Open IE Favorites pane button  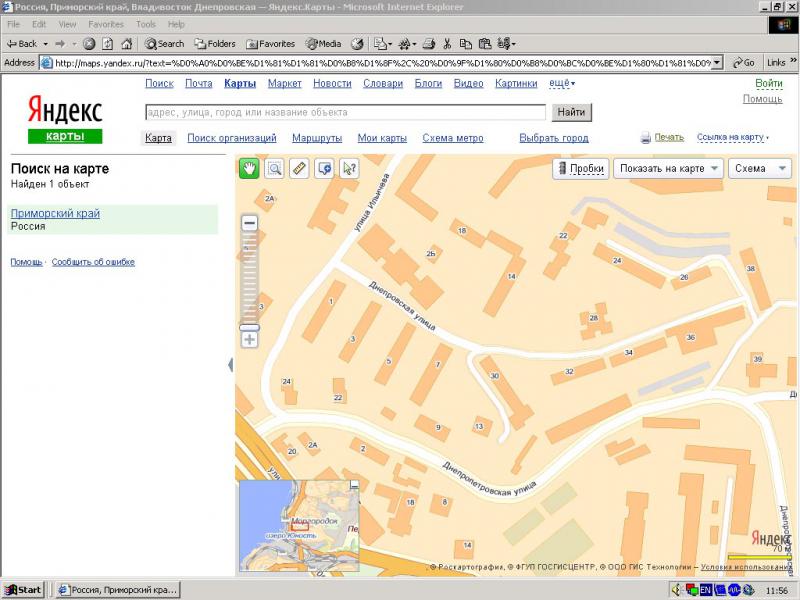(270, 44)
